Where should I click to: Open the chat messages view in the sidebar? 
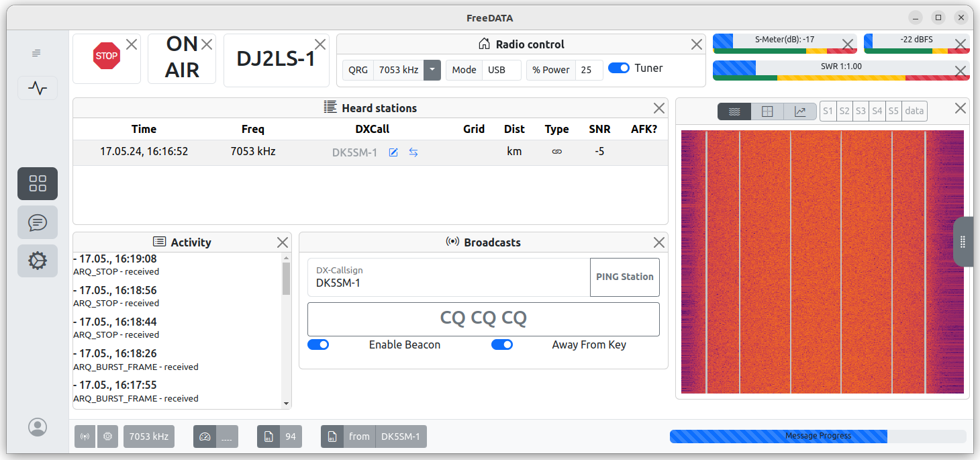click(38, 222)
